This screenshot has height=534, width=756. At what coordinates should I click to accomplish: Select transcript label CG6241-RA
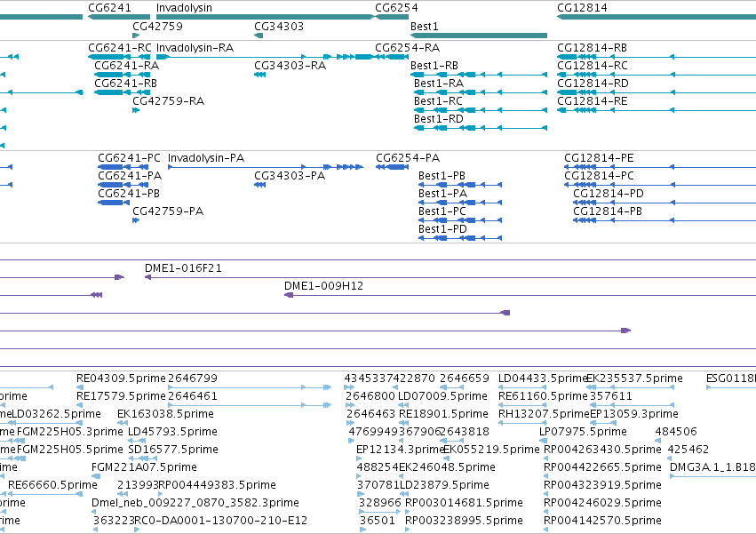[x=127, y=66]
